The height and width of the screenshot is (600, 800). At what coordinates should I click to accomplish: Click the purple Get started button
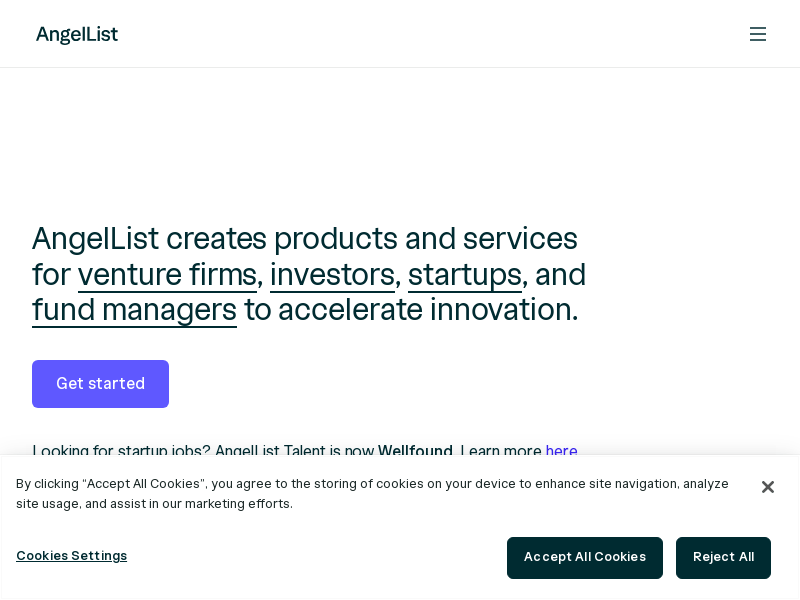click(101, 384)
